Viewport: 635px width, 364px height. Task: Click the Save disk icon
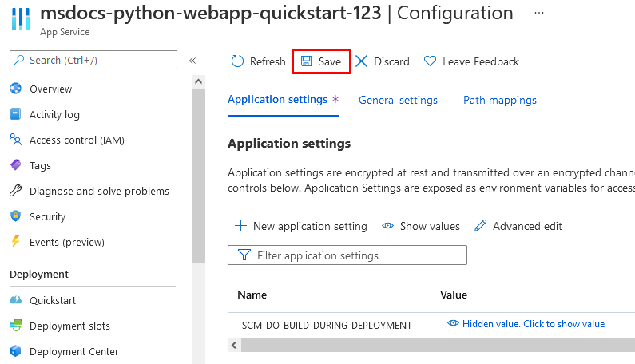tap(307, 61)
